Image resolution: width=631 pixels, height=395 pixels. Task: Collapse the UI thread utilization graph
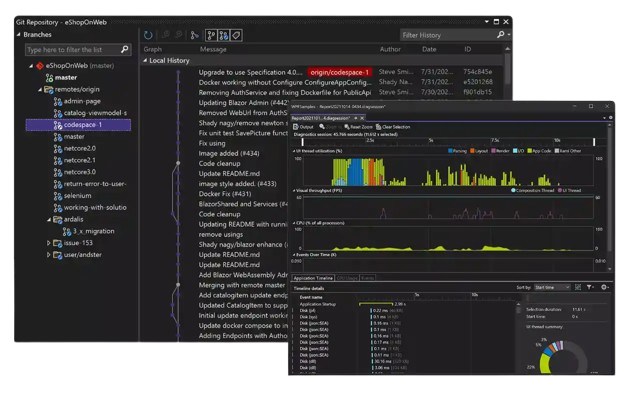click(x=294, y=151)
